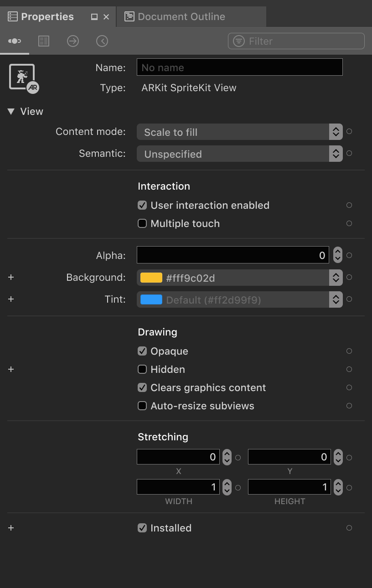The image size is (372, 588).
Task: Click the yellow Background color swatch
Action: [x=150, y=277]
